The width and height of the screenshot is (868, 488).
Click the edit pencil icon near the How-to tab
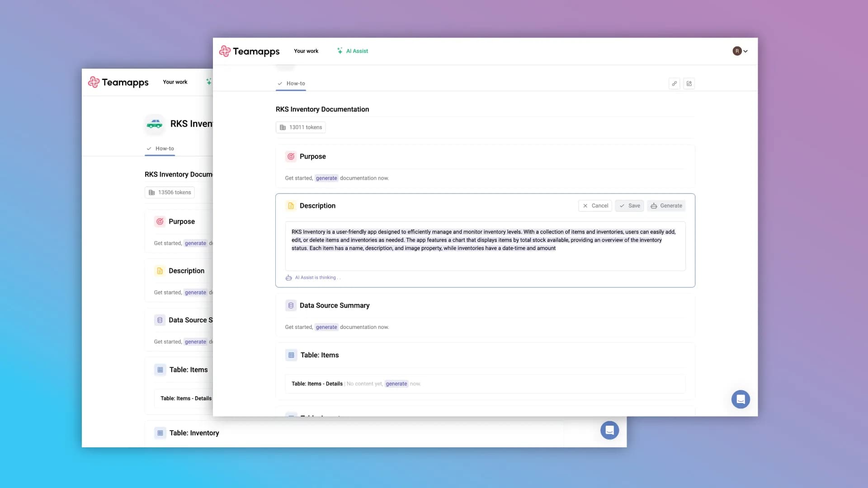[x=689, y=84]
